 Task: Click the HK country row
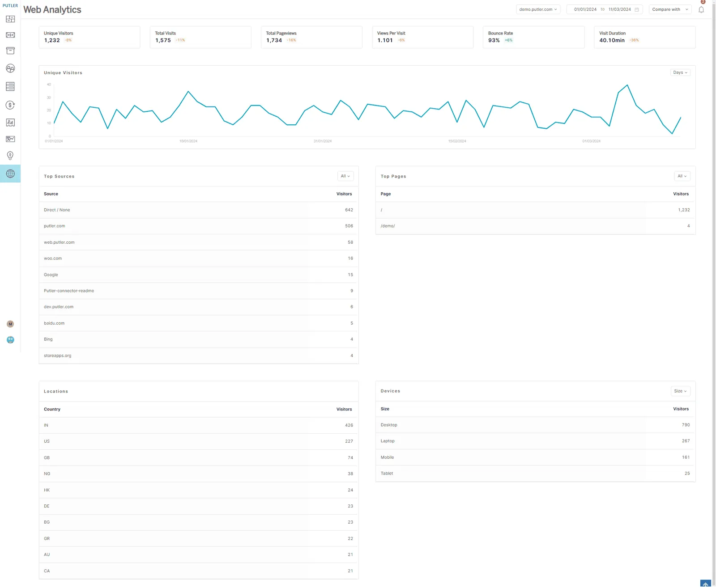click(199, 491)
